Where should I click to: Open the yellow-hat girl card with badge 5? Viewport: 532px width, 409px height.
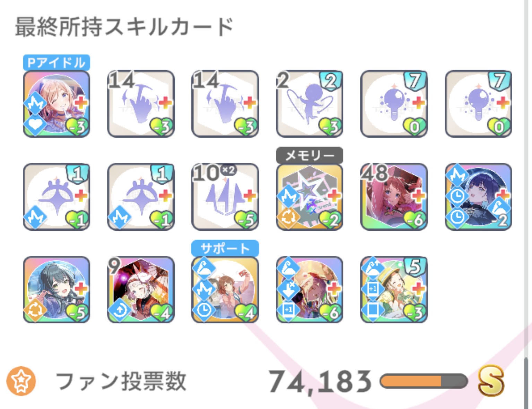click(x=394, y=290)
